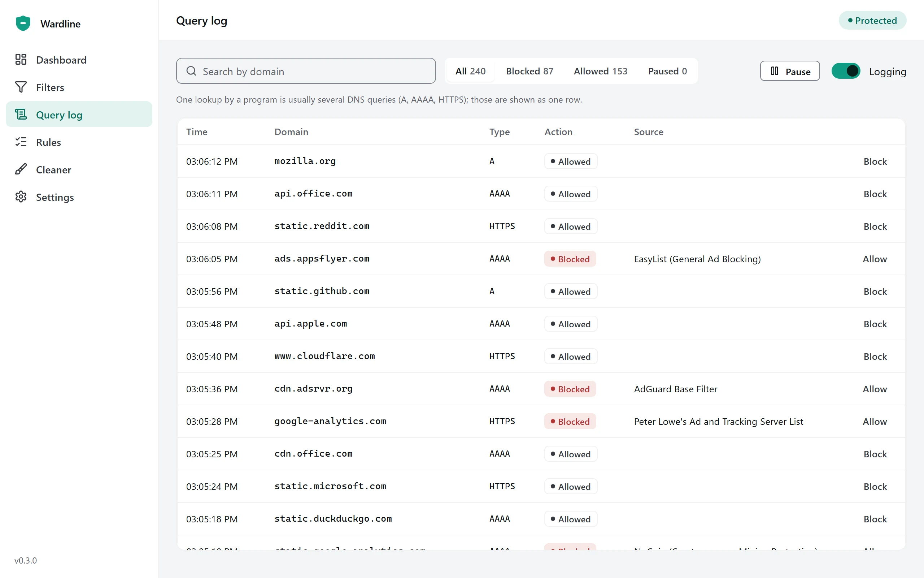Click domain static.duckduckgo.com
The width and height of the screenshot is (924, 578).
tap(333, 518)
